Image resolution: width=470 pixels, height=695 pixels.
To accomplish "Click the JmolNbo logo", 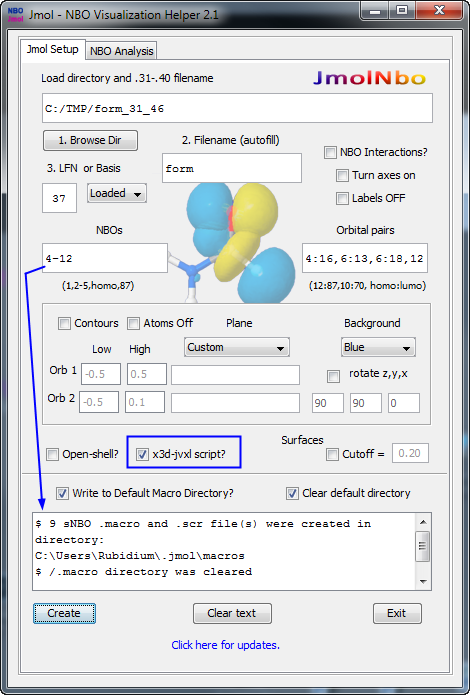I will click(x=369, y=78).
